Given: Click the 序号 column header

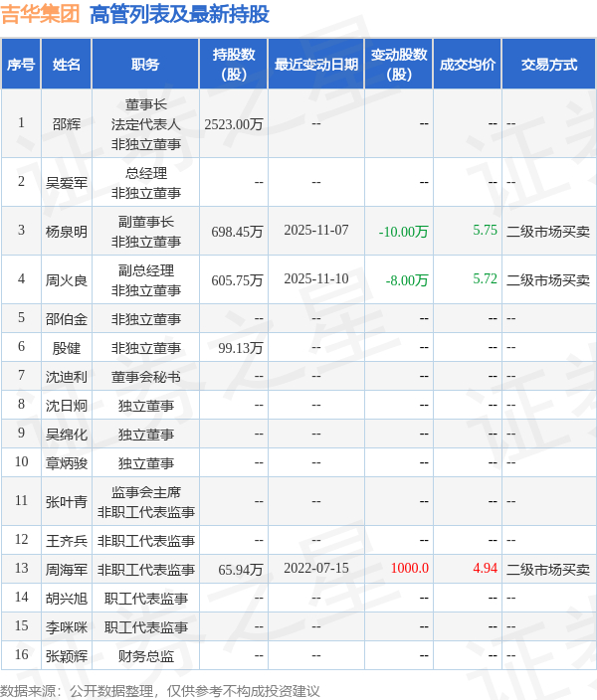Looking at the screenshot, I should (21, 65).
